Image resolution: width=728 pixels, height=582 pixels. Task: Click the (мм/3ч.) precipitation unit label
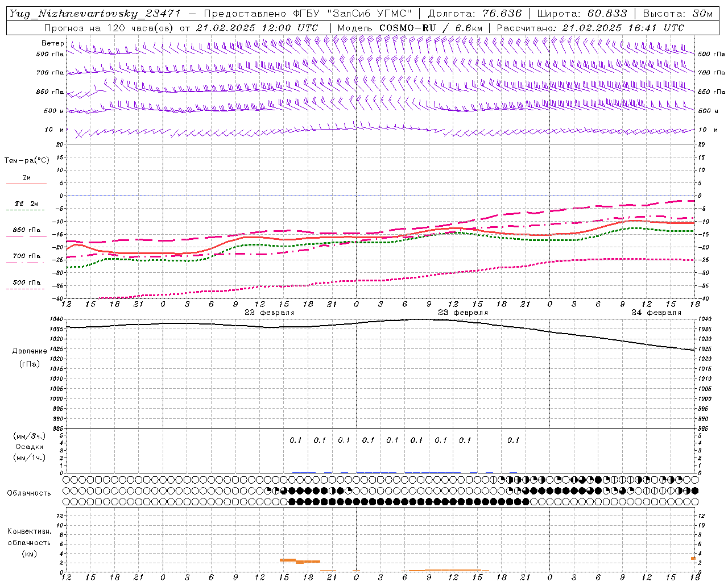tap(29, 436)
